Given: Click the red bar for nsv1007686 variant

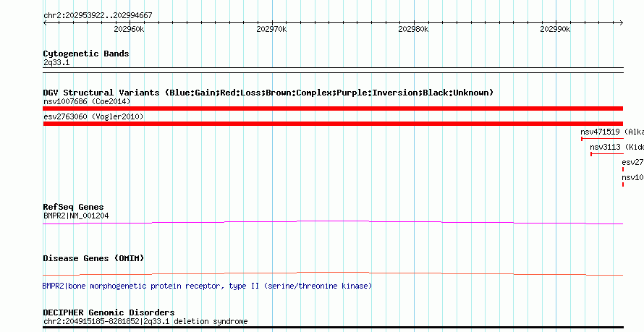Looking at the screenshot, I should pos(333,108).
